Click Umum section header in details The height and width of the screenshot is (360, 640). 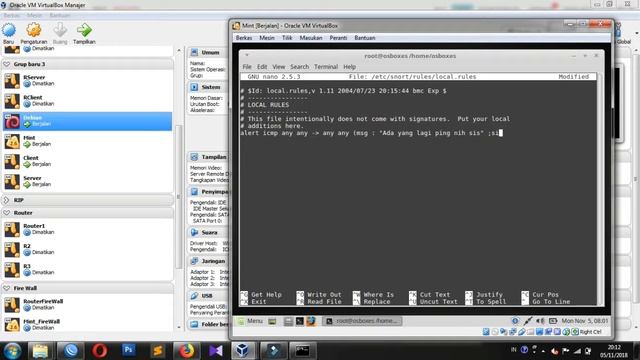(209, 53)
